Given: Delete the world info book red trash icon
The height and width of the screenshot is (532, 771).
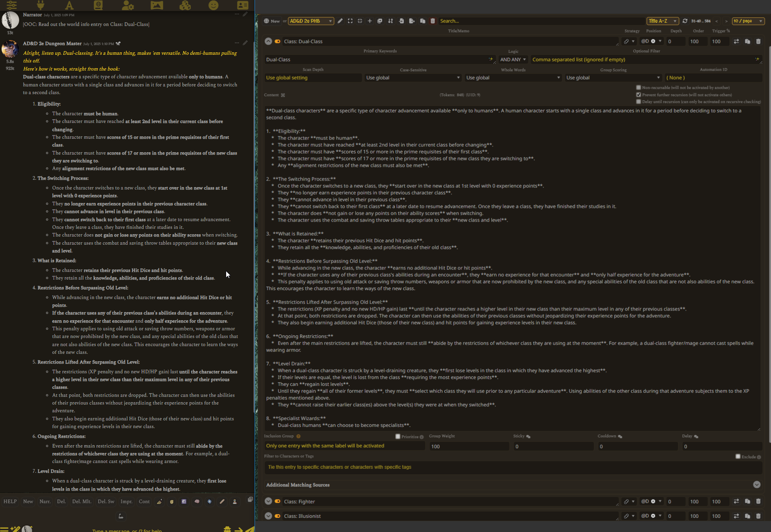Looking at the screenshot, I should tap(433, 21).
